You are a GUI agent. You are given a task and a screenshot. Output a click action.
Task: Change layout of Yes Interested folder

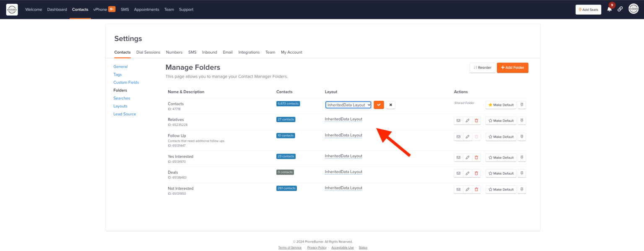pos(343,156)
